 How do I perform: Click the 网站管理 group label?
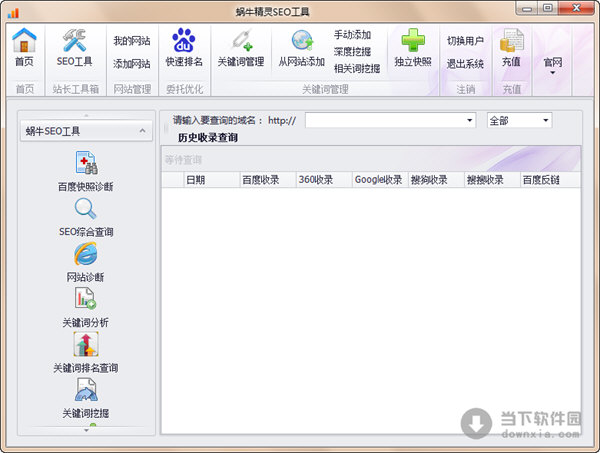pyautogui.click(x=132, y=89)
